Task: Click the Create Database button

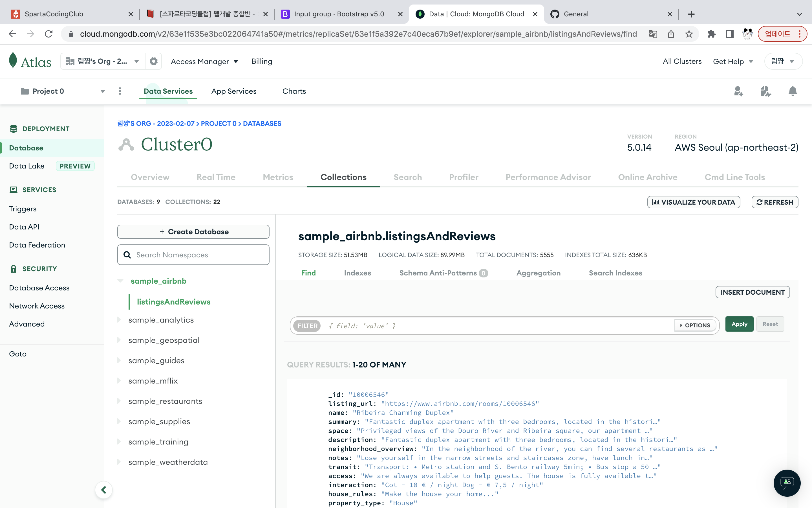Action: [x=193, y=231]
